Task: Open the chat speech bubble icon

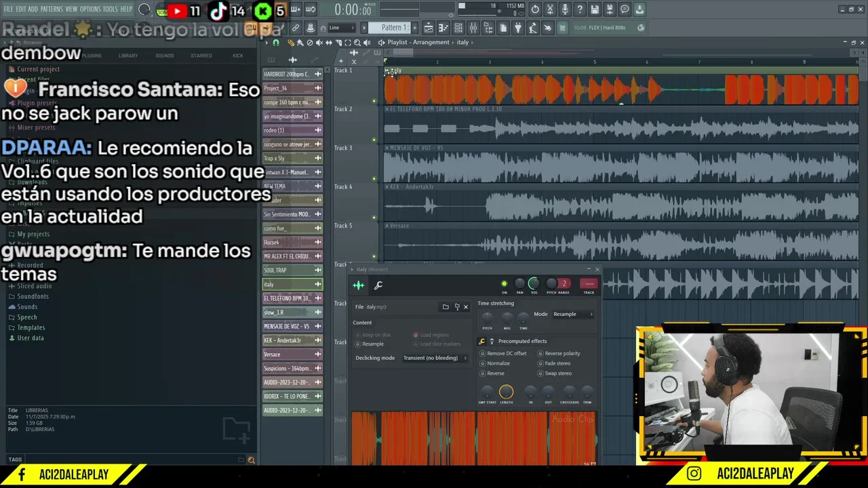Action: click(625, 9)
